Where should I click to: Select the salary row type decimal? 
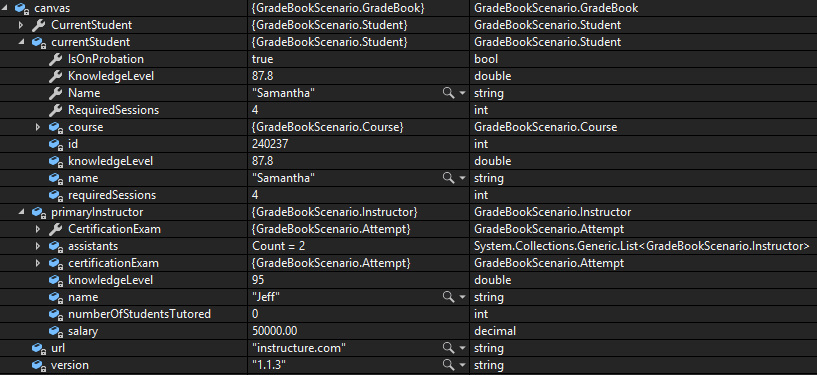(x=495, y=331)
